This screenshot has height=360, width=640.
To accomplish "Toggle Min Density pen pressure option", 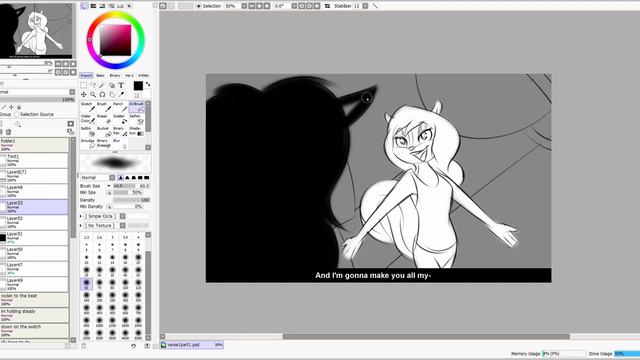I will point(109,207).
